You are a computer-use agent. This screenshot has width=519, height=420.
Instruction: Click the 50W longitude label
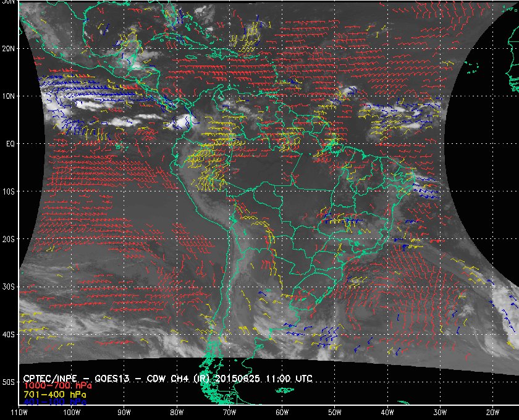tap(335, 413)
